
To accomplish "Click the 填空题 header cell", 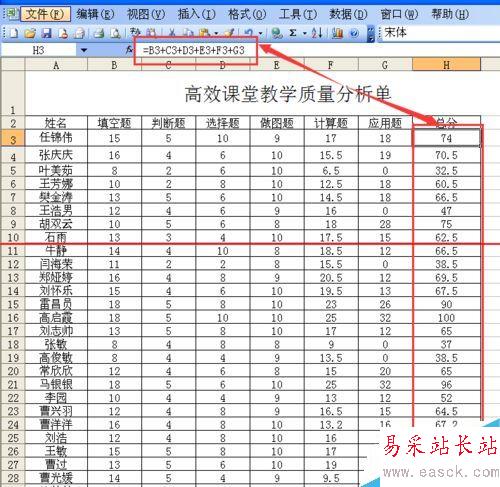I will pos(114,123).
